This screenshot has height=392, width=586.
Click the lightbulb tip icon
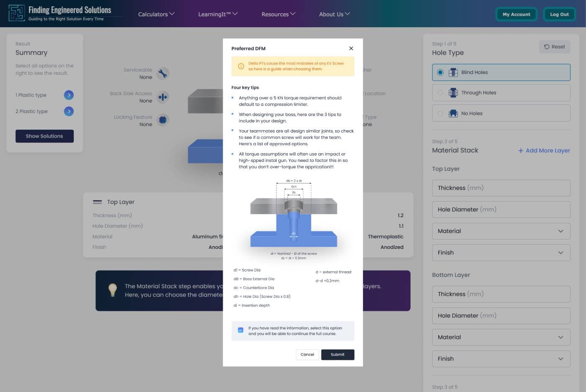tap(112, 290)
